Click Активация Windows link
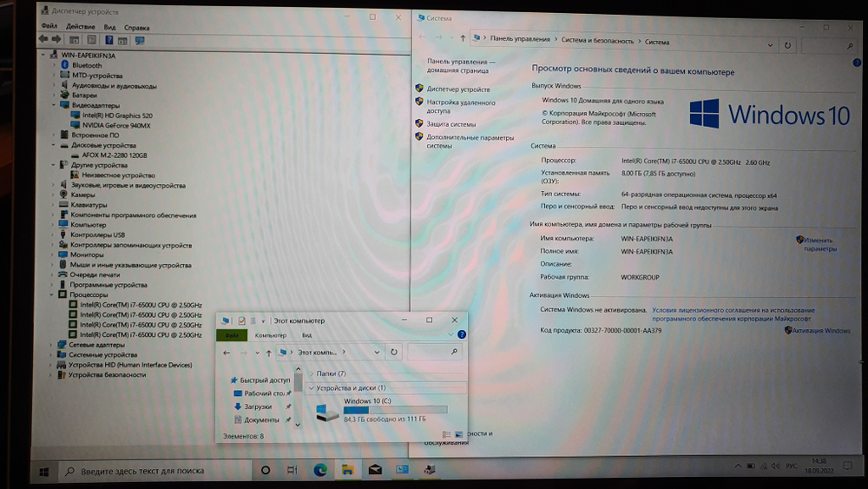This screenshot has height=489, width=868. [x=821, y=331]
